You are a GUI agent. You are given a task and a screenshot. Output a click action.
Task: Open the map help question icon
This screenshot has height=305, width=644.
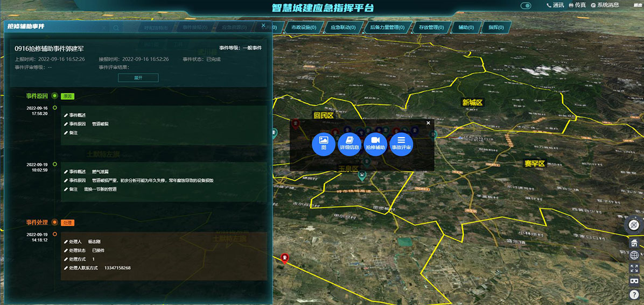tap(634, 294)
